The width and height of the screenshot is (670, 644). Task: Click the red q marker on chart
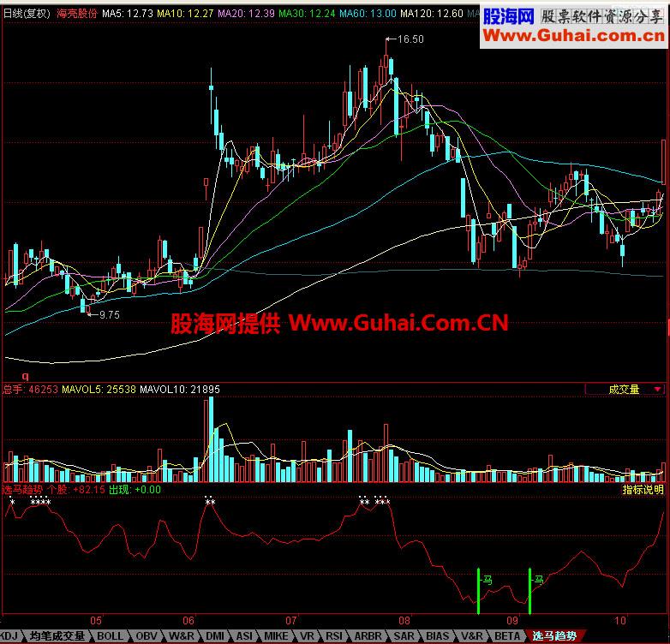click(25, 376)
